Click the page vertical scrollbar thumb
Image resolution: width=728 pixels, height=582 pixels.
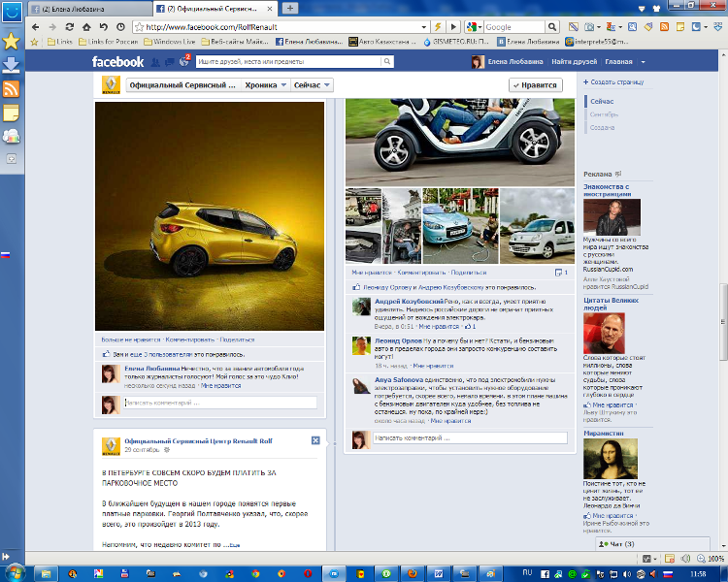pos(723,321)
